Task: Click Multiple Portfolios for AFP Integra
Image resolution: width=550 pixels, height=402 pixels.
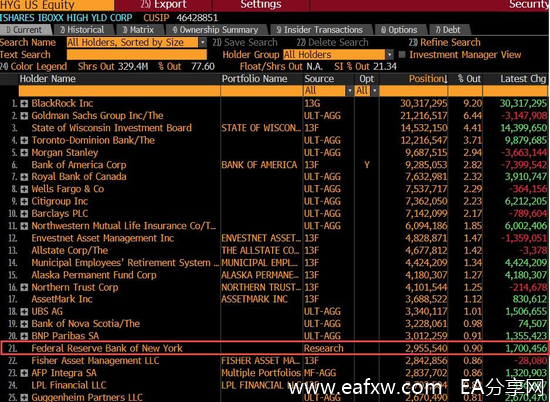Action: pos(261,373)
